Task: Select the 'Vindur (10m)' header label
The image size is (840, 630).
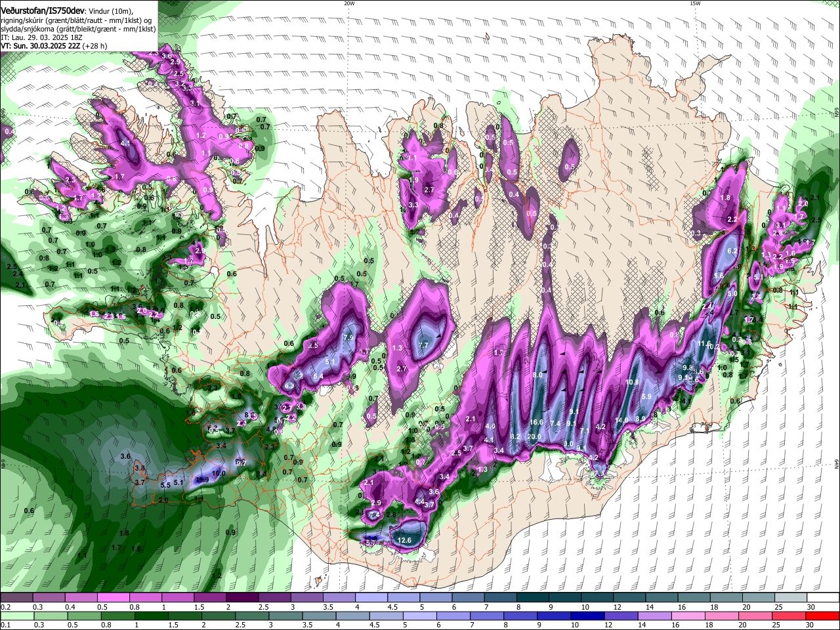Action: click(110, 11)
